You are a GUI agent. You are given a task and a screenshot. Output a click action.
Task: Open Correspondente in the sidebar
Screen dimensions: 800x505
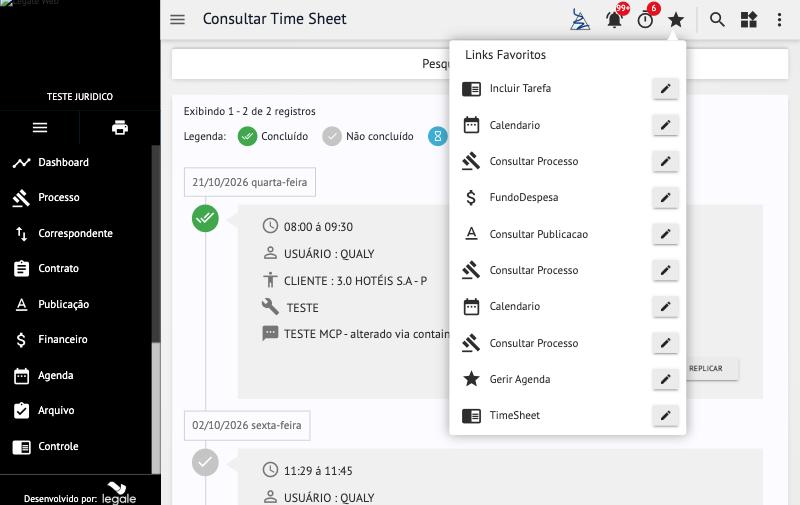point(77,233)
